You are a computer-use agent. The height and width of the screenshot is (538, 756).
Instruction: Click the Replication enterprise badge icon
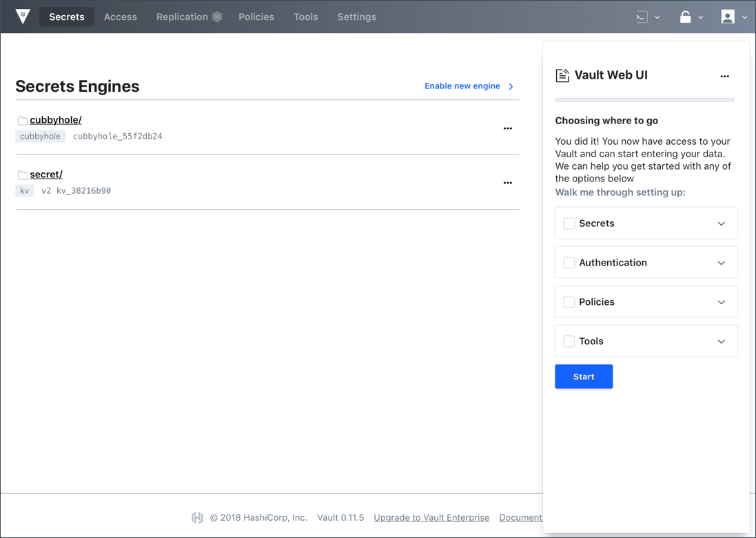(218, 17)
